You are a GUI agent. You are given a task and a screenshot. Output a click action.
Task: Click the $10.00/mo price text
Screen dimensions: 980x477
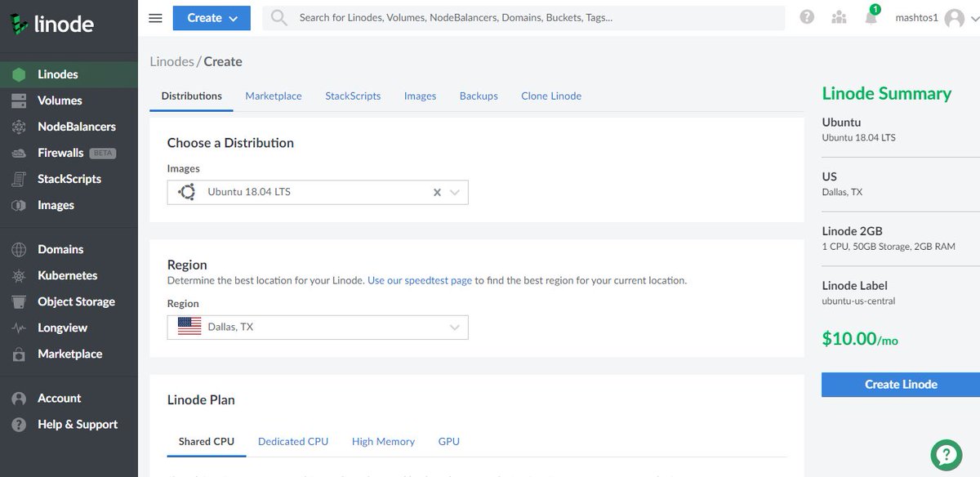click(860, 338)
